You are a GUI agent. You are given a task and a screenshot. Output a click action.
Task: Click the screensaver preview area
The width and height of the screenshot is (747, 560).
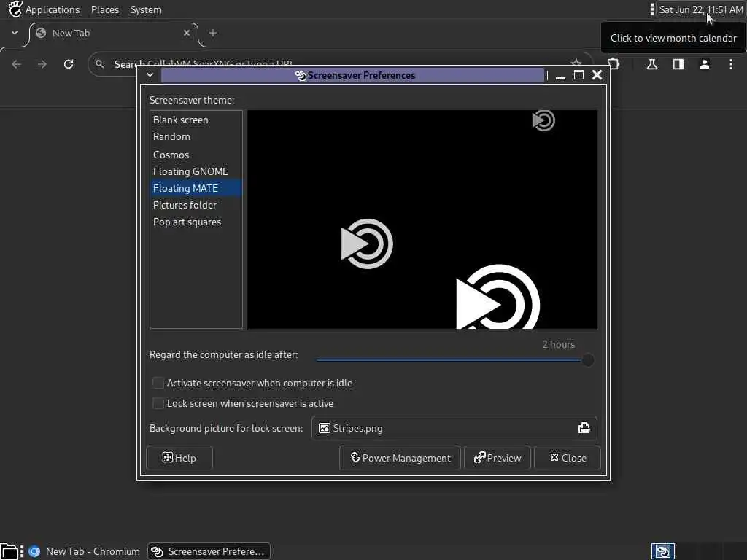point(422,219)
